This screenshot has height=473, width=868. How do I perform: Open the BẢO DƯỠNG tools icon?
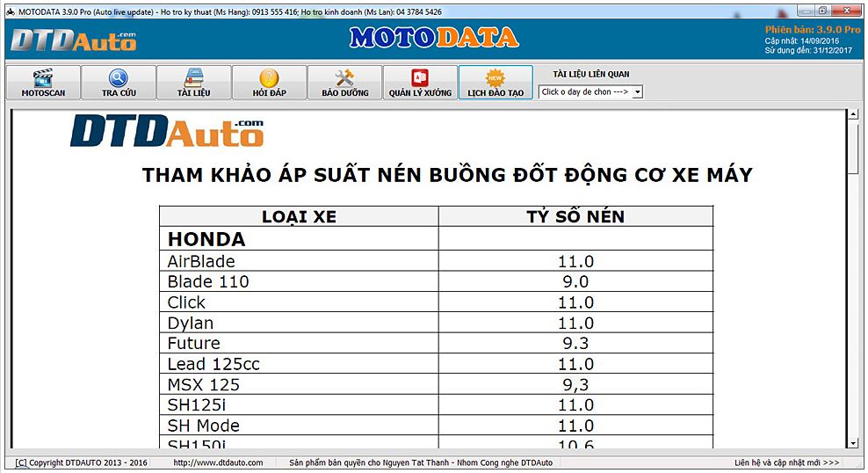(x=344, y=78)
